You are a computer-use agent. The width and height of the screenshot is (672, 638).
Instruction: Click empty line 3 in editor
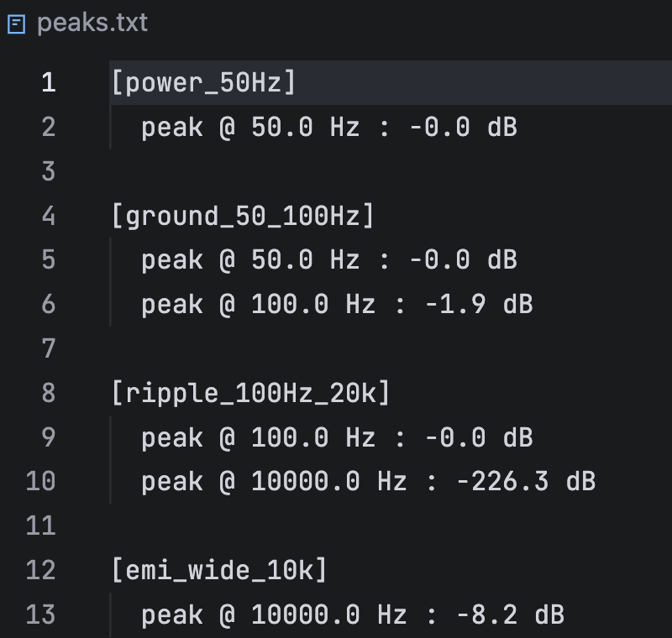(x=390, y=171)
